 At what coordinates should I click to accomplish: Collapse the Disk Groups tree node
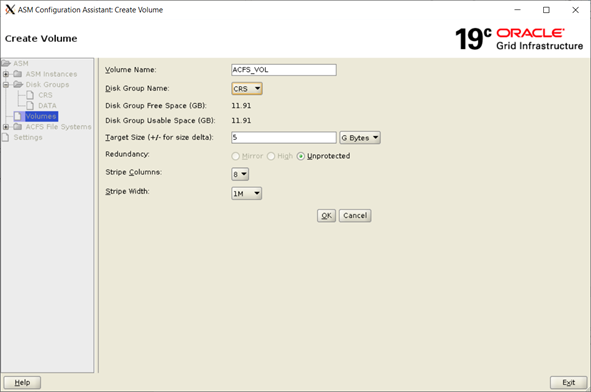[6, 84]
